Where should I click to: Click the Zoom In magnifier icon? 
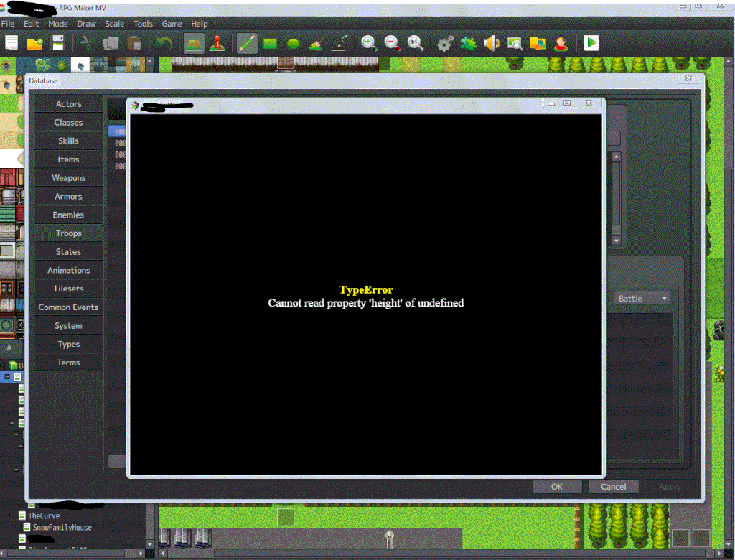coord(369,44)
